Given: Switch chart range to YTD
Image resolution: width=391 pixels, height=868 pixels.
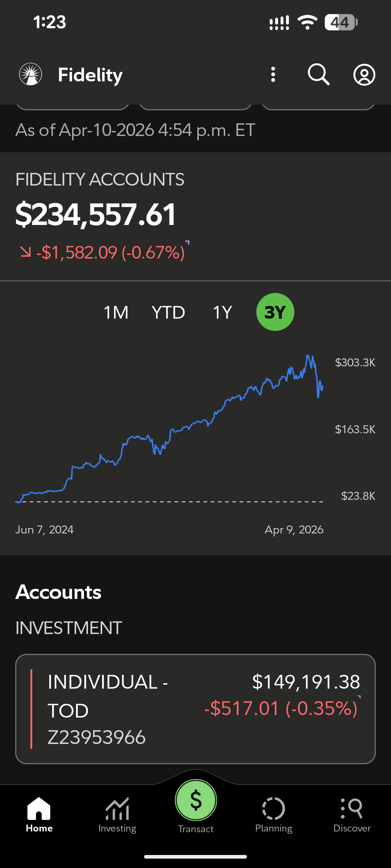Looking at the screenshot, I should click(168, 312).
